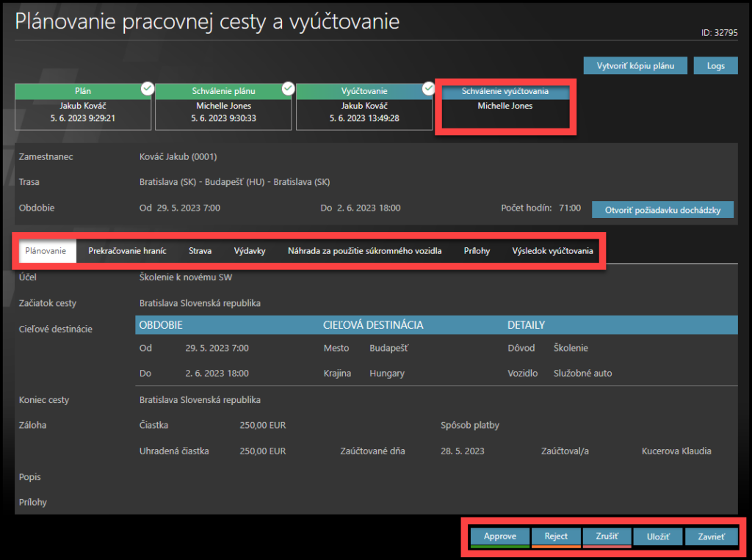The width and height of the screenshot is (752, 560).
Task: Show the Prílohy tab
Action: (x=477, y=251)
